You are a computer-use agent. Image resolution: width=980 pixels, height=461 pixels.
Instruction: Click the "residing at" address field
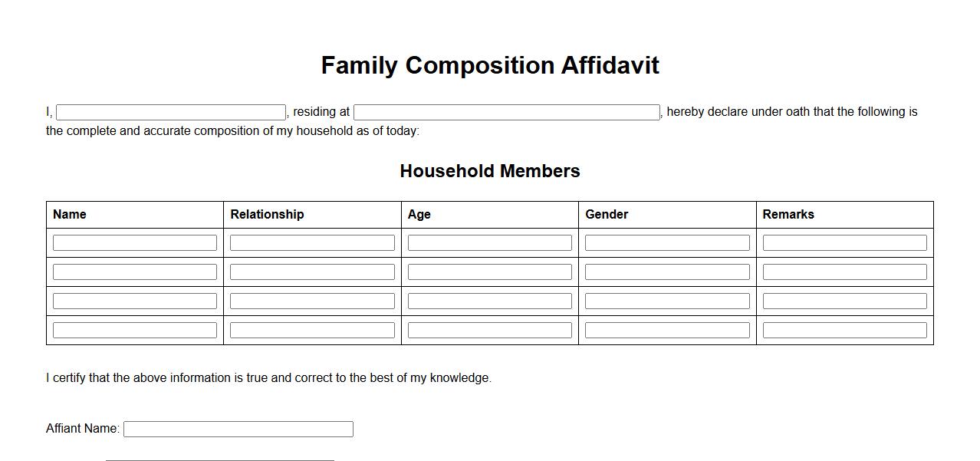coord(506,112)
